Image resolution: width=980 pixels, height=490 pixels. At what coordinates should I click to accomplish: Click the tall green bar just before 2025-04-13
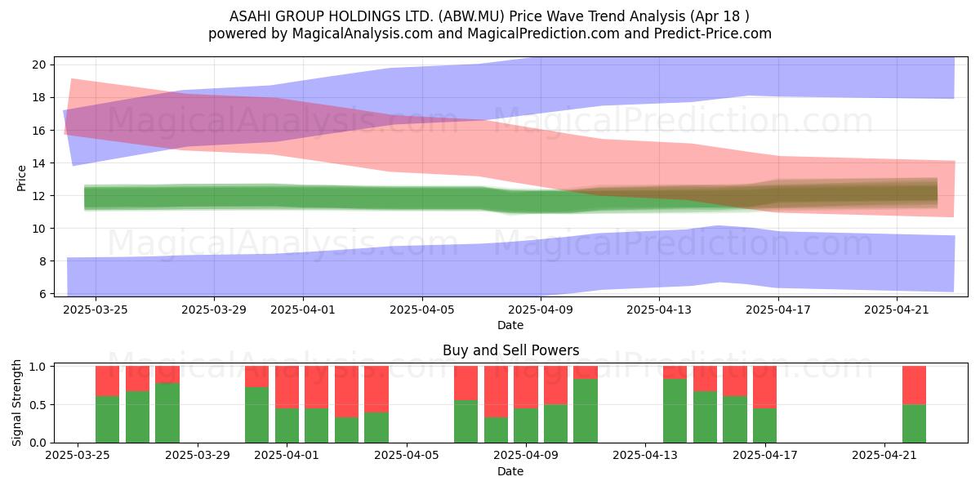click(x=586, y=411)
